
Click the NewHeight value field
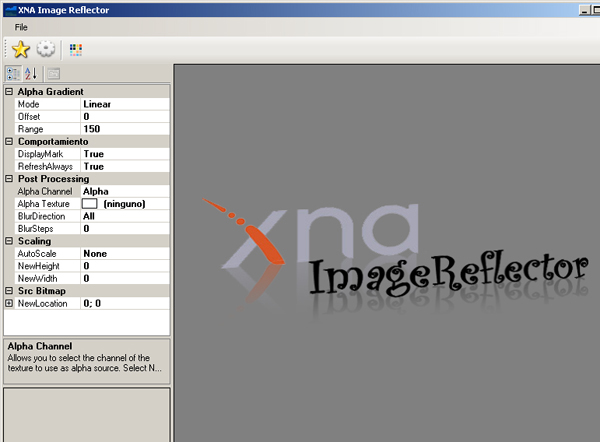tap(125, 266)
